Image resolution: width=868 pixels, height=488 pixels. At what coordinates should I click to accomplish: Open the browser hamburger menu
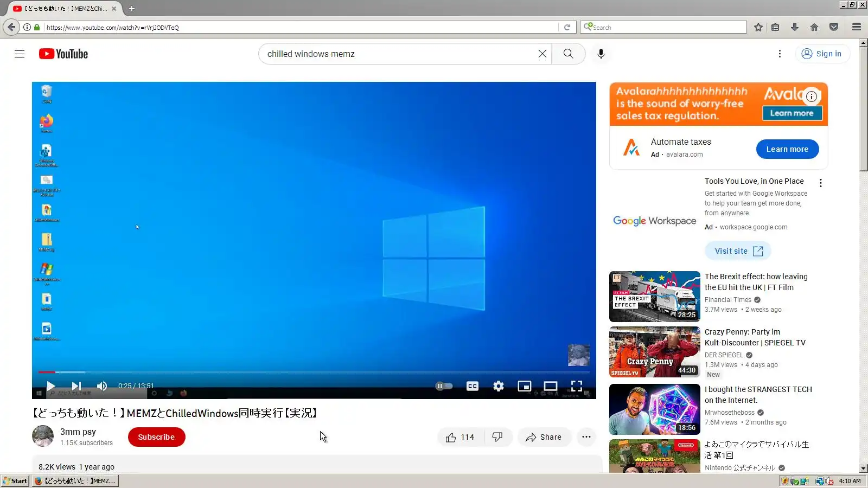click(x=857, y=27)
